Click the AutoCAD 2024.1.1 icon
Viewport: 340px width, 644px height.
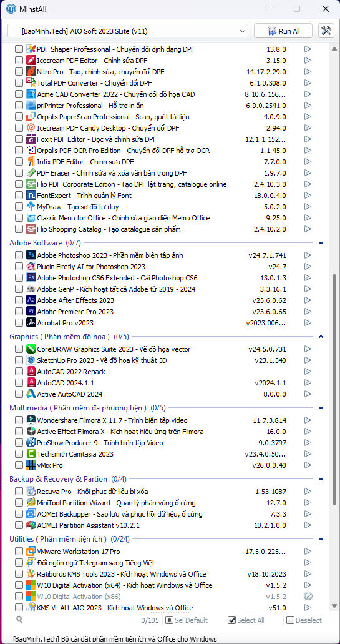(31, 383)
